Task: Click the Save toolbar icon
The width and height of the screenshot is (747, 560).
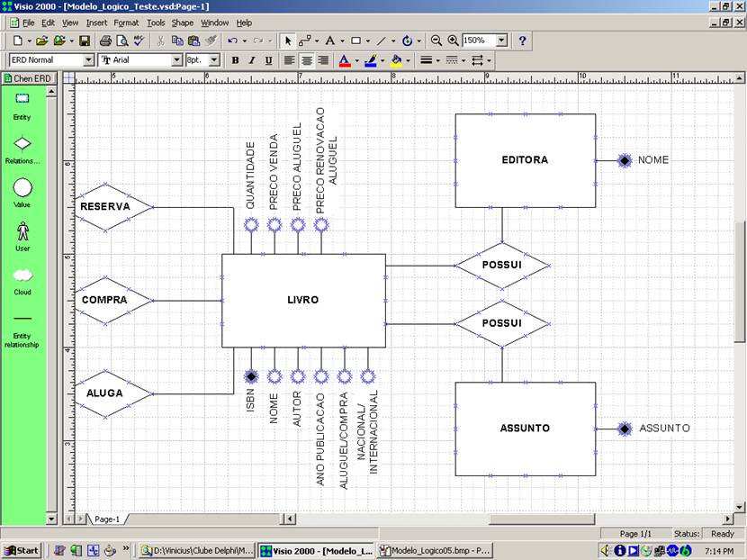Action: pyautogui.click(x=84, y=41)
